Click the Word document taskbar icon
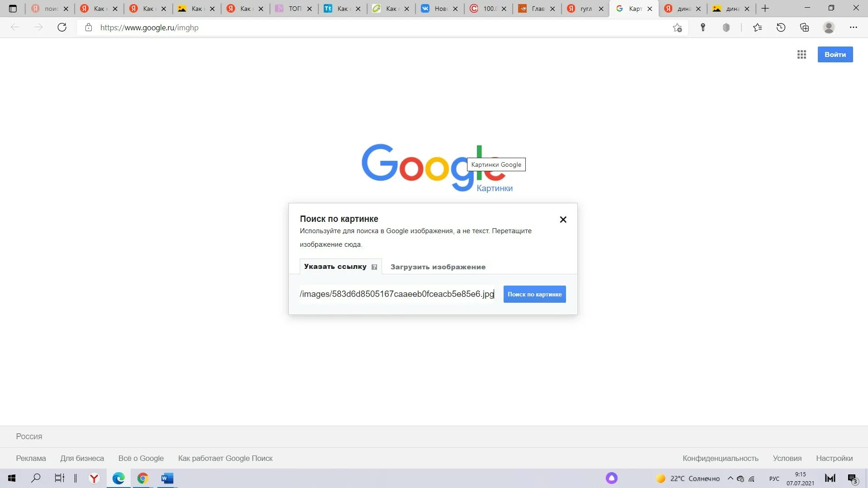This screenshot has height=488, width=868. click(x=168, y=478)
